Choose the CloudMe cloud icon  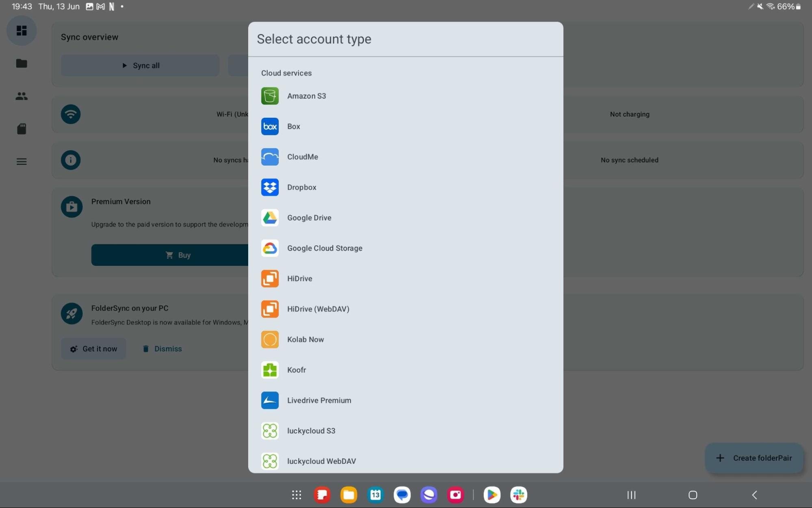pos(270,157)
